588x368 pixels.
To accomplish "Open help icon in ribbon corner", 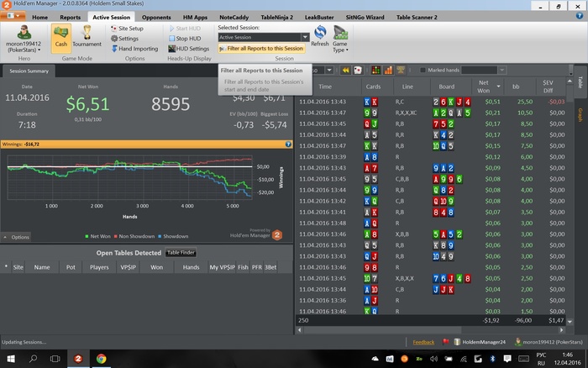I will point(580,16).
